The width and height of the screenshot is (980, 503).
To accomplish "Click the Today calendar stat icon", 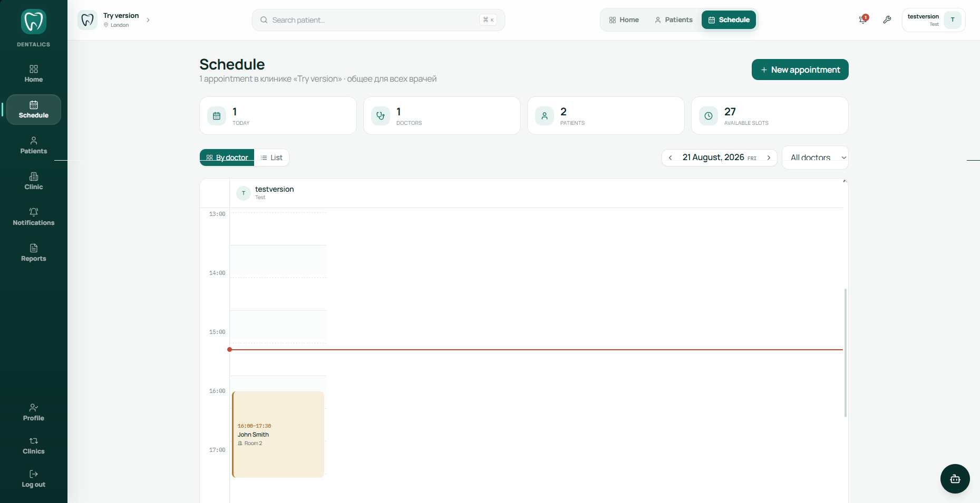I will coord(217,116).
